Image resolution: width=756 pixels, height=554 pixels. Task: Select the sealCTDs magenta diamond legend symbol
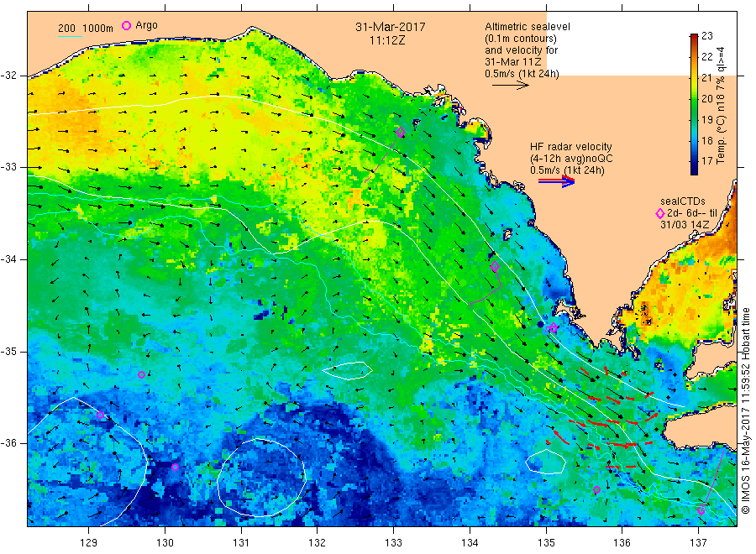(660, 213)
